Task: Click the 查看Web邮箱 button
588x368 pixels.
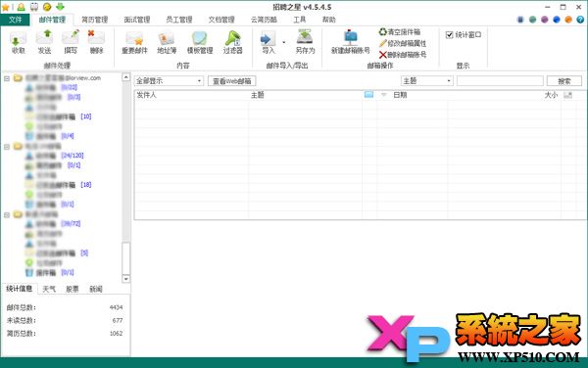Action: [x=231, y=81]
